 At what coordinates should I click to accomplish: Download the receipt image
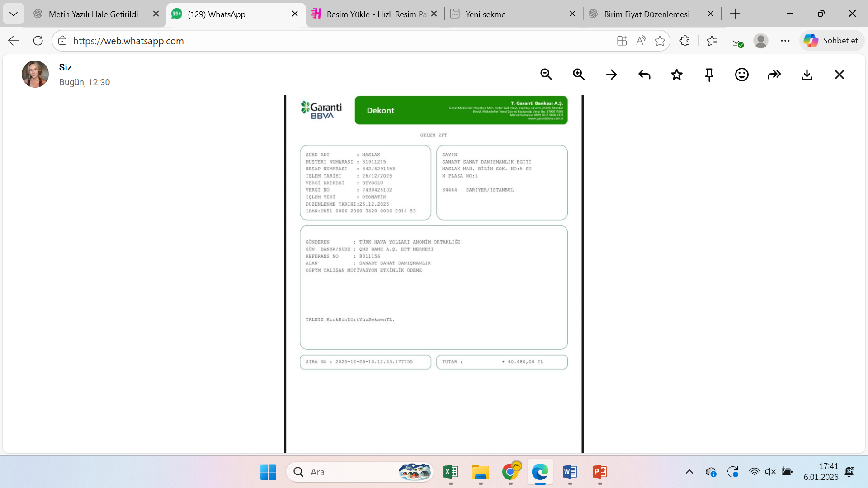tap(807, 75)
